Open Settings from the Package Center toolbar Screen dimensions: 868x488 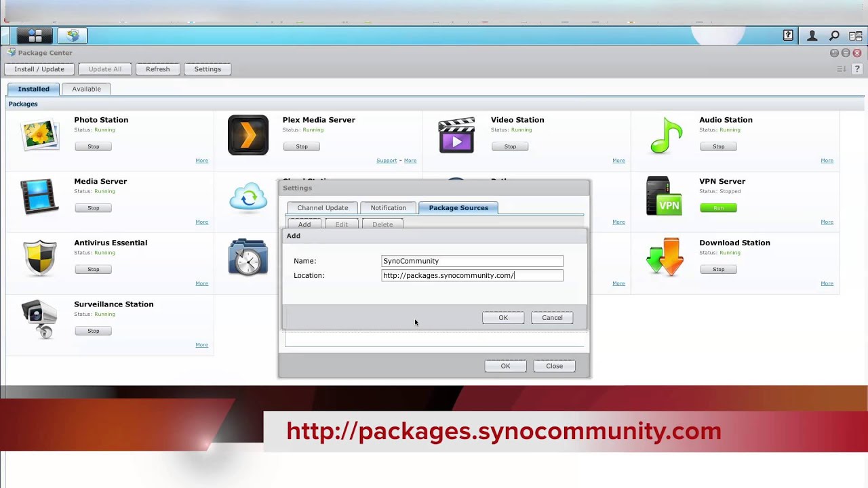coord(208,69)
